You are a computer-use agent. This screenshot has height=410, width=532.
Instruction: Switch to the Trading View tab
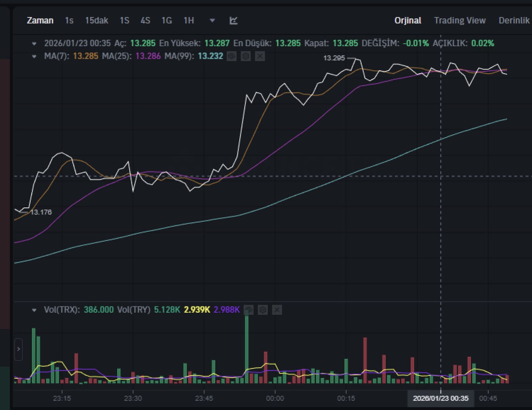point(460,20)
